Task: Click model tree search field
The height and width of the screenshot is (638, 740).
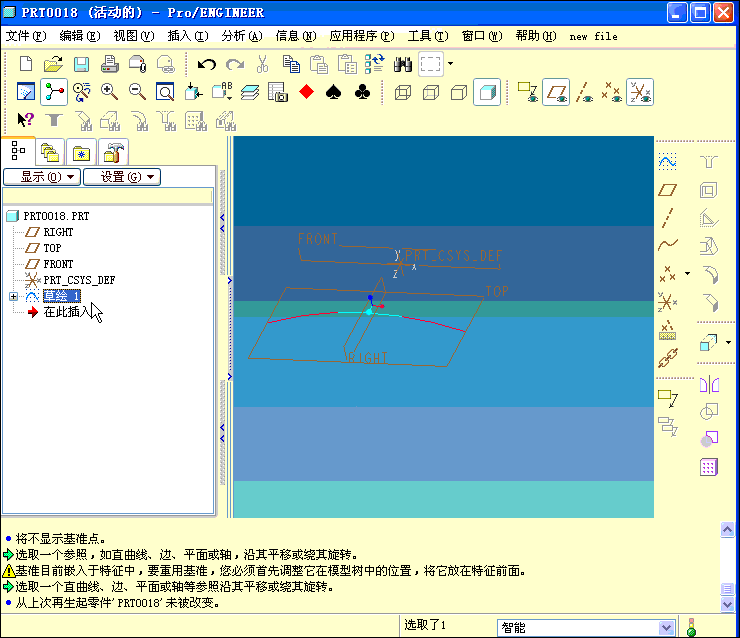Action: (108, 196)
